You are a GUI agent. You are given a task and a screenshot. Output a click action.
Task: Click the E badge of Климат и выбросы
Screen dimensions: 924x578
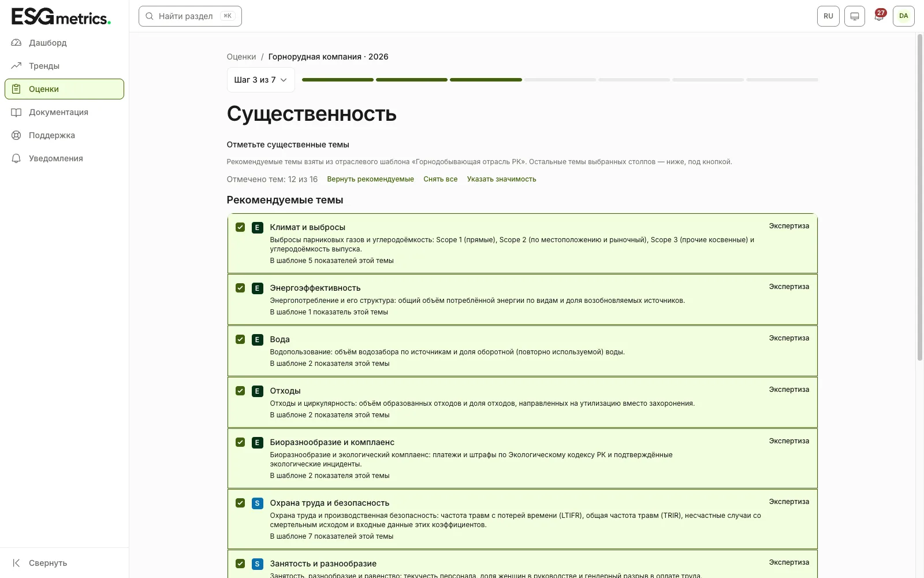[258, 228]
